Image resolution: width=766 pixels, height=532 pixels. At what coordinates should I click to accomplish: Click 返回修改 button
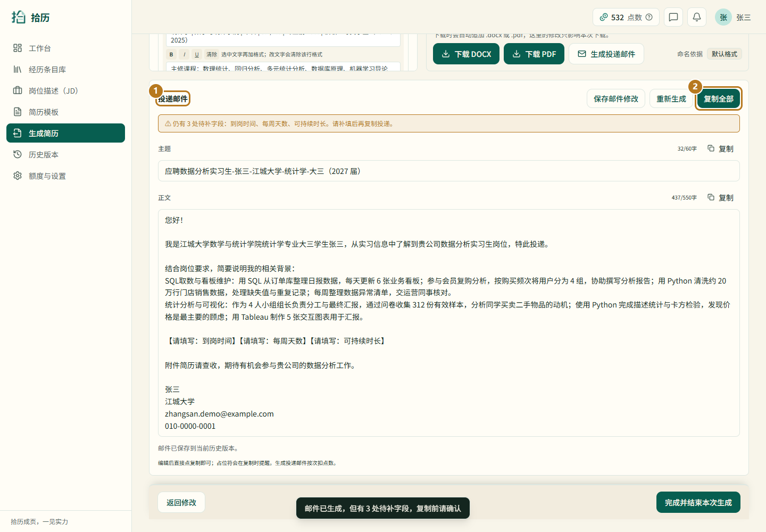181,502
